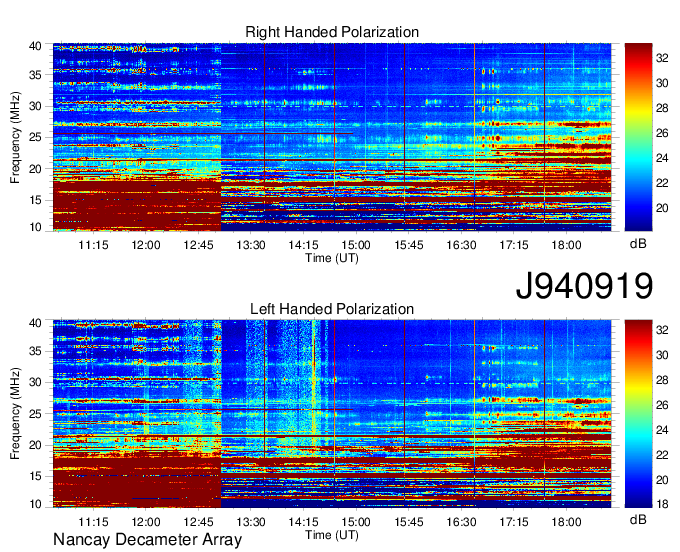Click 14:15 tick on Right Handed time axis
The width and height of the screenshot is (680, 552).
click(x=303, y=245)
